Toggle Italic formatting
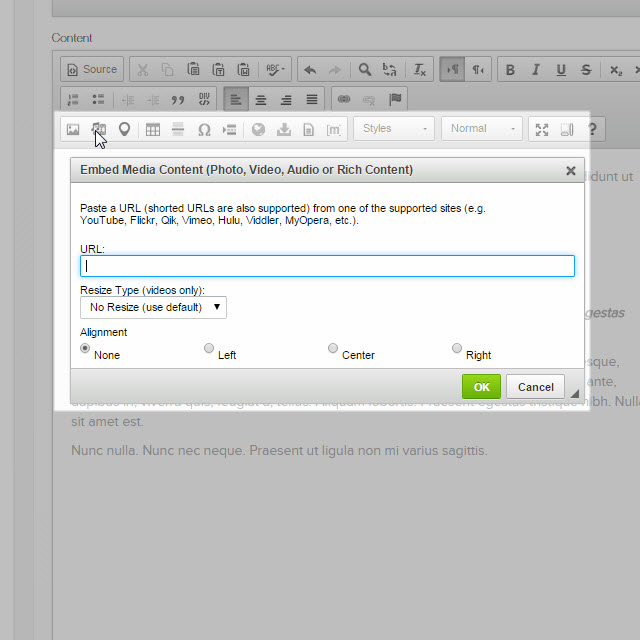 536,70
